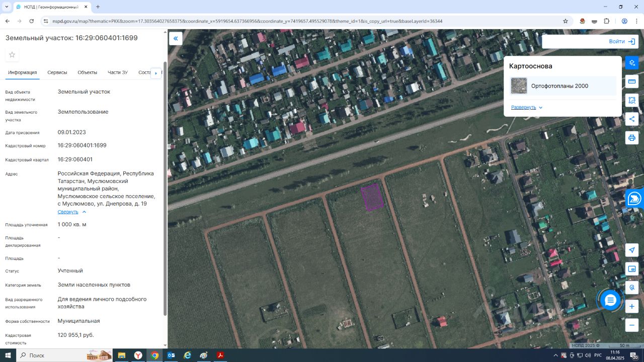The height and width of the screenshot is (362, 644).
Task: Click the 1 000 кв. м area value
Action: coord(72,224)
